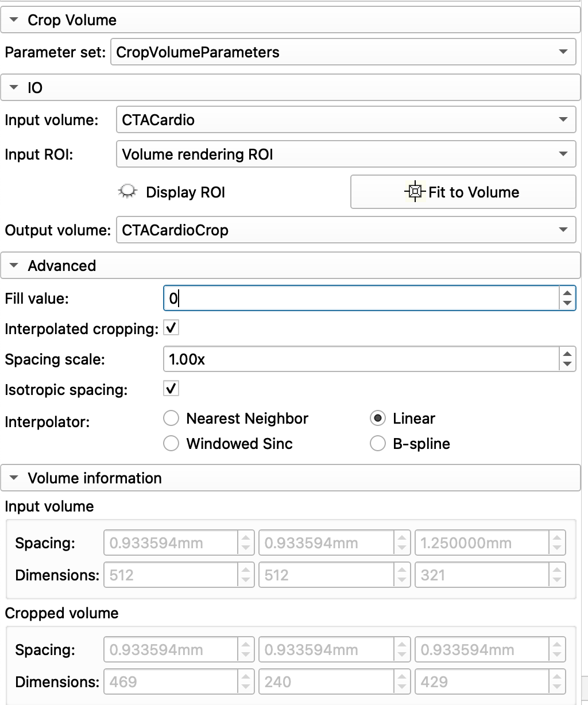This screenshot has height=705, width=588.
Task: Uncheck the Isotropic spacing checkbox
Action: [x=171, y=389]
